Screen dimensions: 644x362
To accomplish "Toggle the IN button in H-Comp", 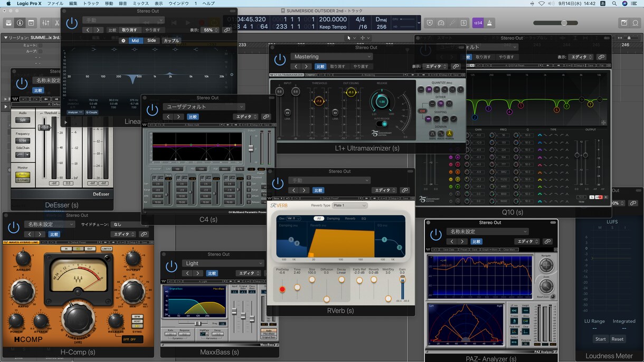I will [x=67, y=249].
